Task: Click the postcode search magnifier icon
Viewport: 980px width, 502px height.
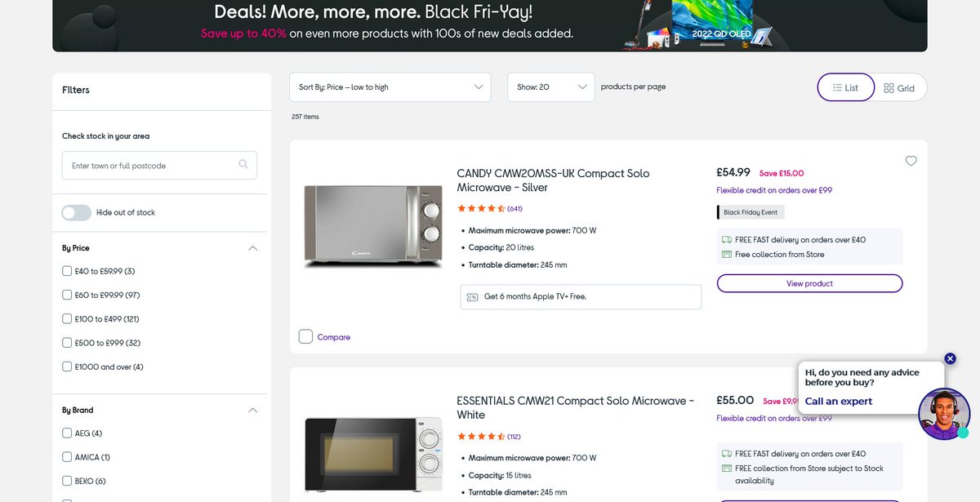Action: pyautogui.click(x=243, y=165)
